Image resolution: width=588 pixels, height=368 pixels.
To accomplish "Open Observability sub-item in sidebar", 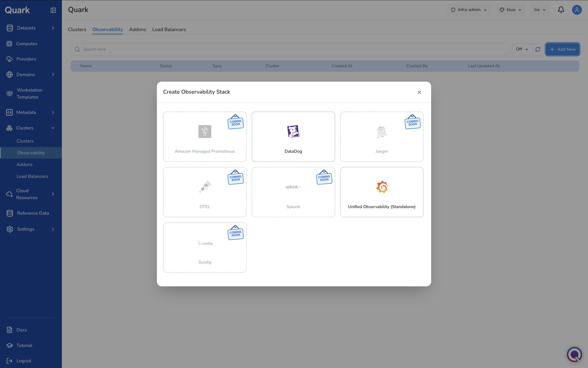I will point(31,153).
